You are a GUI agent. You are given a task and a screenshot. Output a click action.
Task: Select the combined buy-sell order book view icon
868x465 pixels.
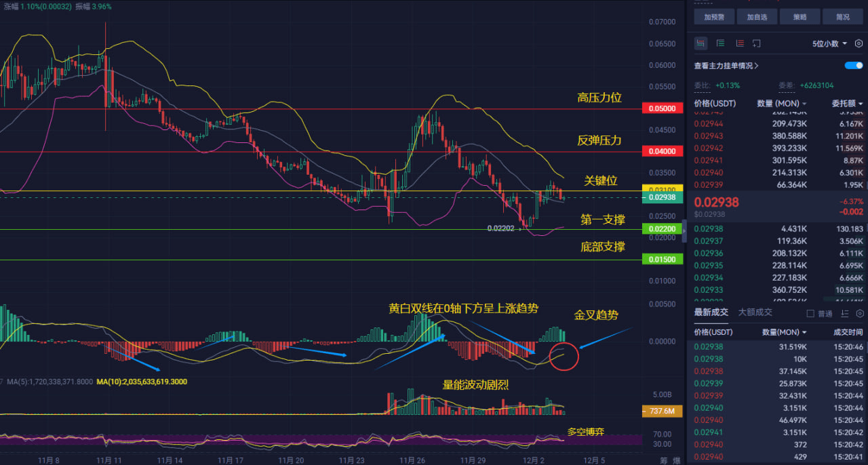(701, 43)
